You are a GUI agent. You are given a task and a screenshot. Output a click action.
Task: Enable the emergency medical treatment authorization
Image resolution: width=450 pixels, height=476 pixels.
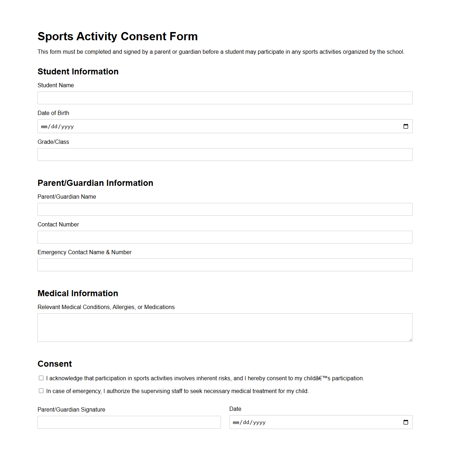(41, 391)
